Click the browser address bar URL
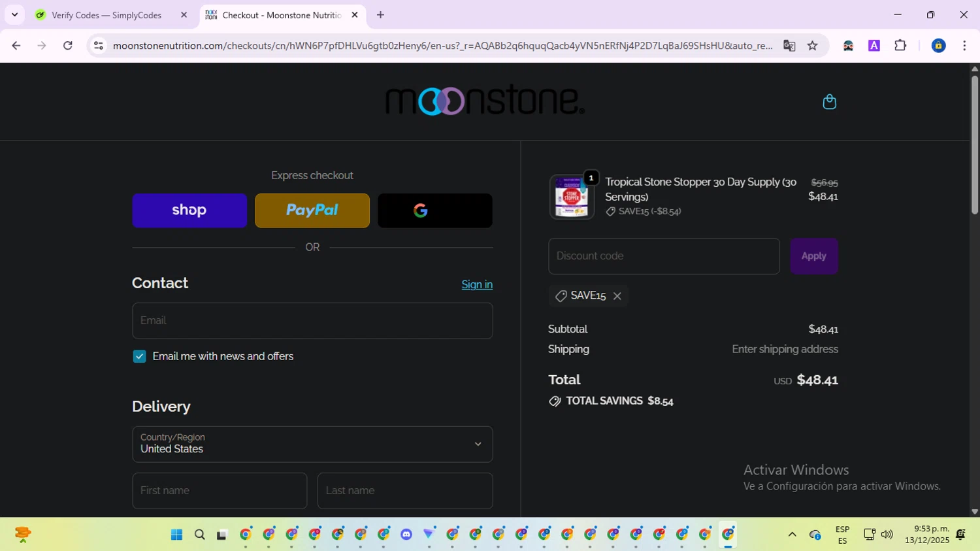The image size is (980, 551). [x=442, y=46]
